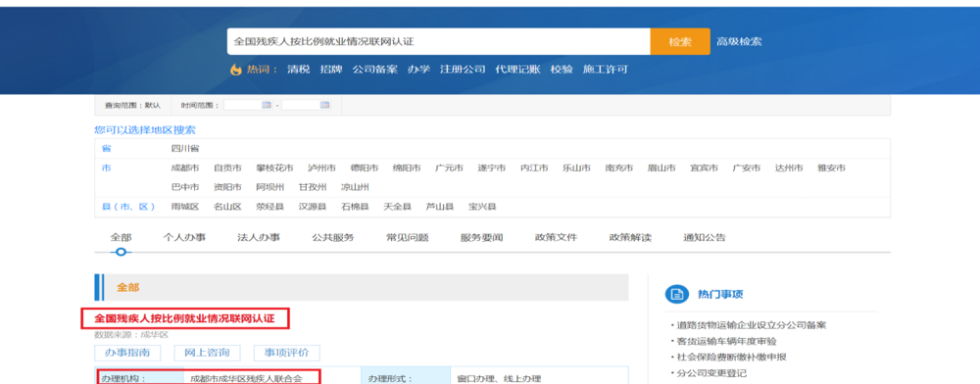Select hot word 代理记账

(517, 70)
